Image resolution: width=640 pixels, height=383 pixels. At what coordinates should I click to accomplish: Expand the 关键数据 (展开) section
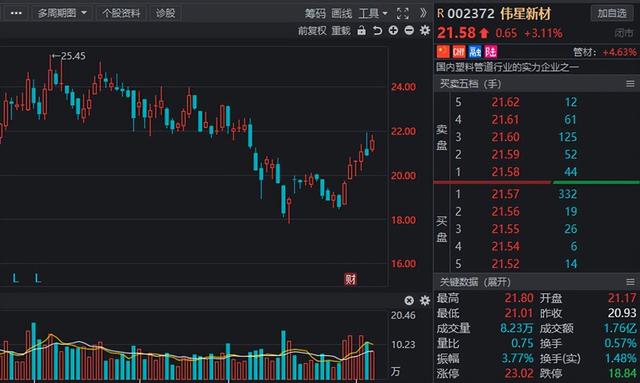475,282
